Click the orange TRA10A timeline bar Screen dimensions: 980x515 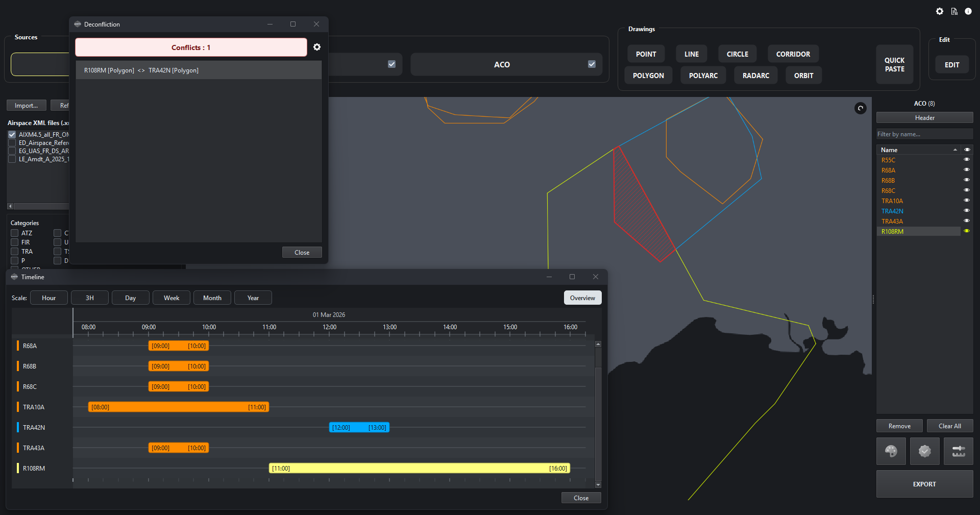click(179, 407)
